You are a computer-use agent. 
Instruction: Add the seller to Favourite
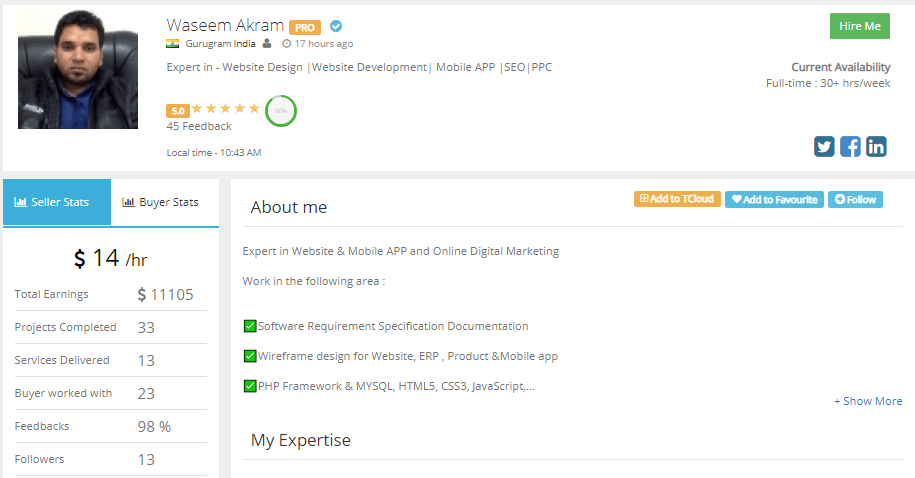tap(774, 199)
